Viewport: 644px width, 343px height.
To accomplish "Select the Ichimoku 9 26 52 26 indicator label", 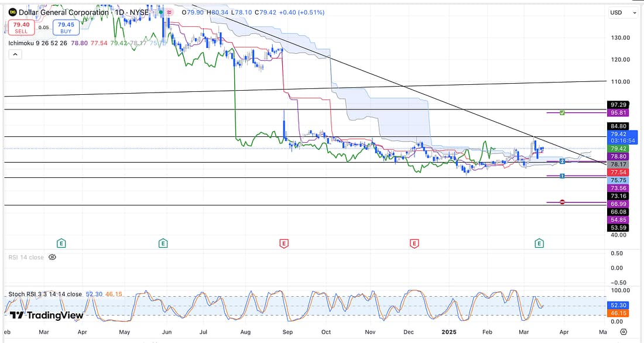I will pyautogui.click(x=40, y=43).
